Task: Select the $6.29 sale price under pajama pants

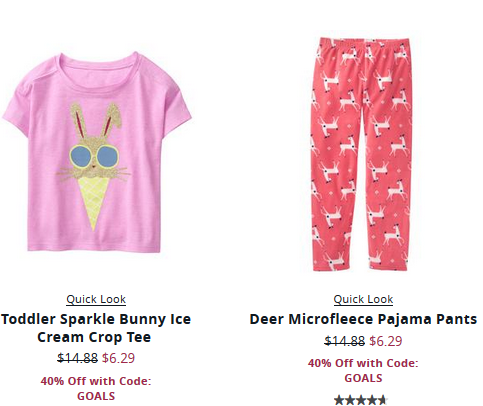Action: point(386,341)
